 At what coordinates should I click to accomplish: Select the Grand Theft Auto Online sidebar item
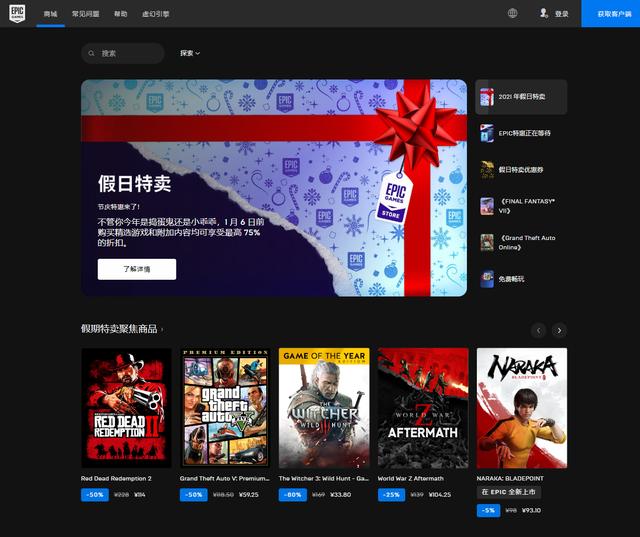tap(520, 242)
